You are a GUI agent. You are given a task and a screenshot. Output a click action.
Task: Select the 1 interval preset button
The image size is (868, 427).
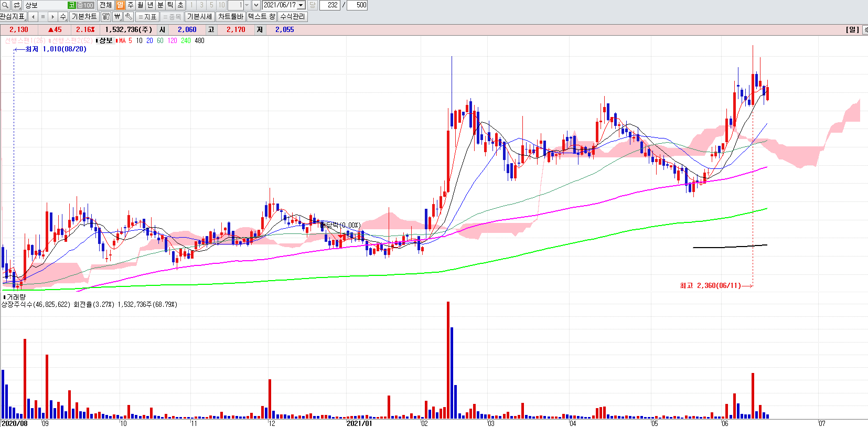coord(191,5)
